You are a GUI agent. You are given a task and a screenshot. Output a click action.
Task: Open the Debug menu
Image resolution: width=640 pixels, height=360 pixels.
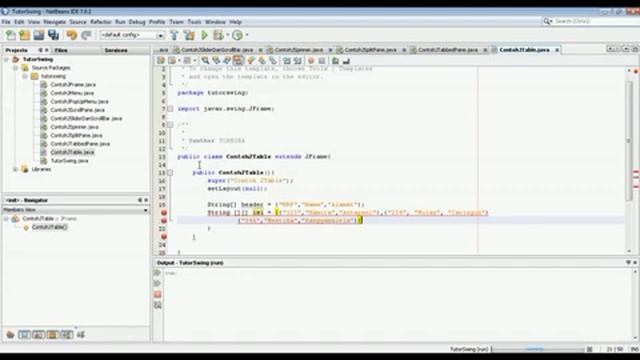[x=137, y=22]
